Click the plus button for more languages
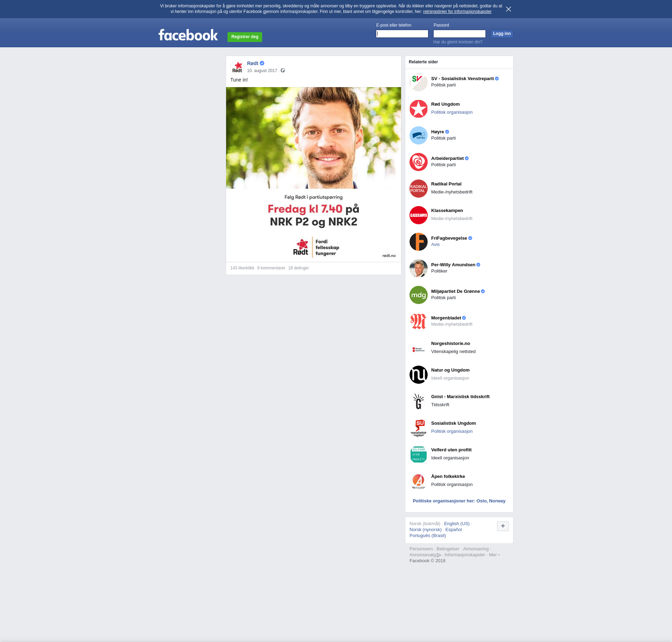The width and height of the screenshot is (672, 642). point(503,526)
